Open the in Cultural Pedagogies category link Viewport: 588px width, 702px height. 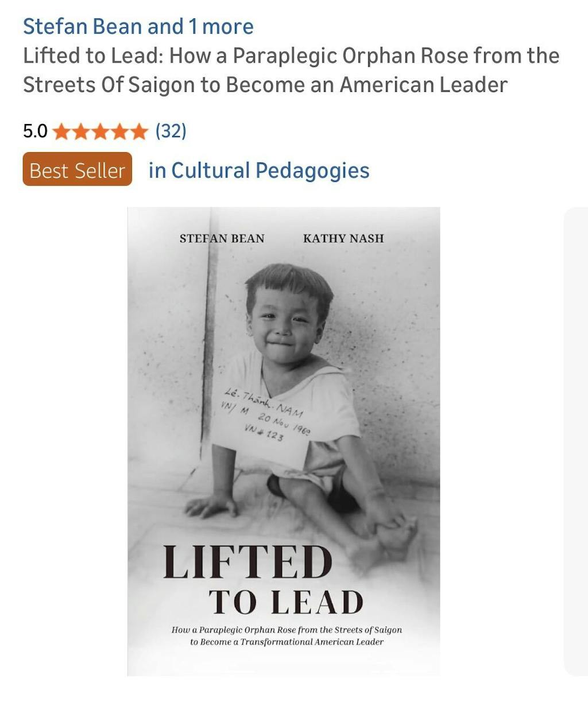coord(258,170)
